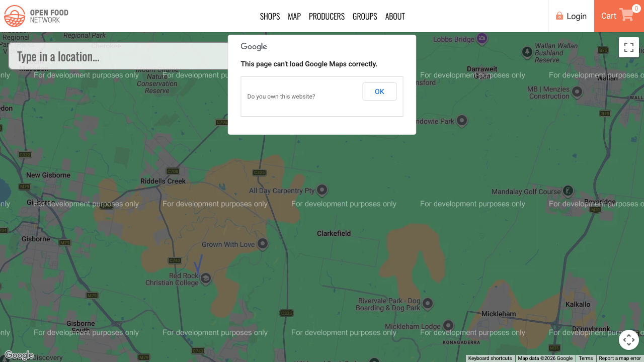Viewport: 644px width, 362px height.
Task: Click the Gisborne South label
Action: click(80, 327)
